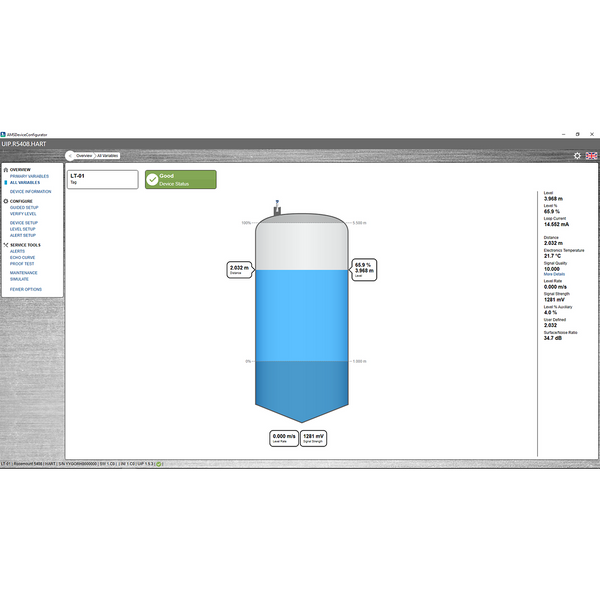Click the Service Tools wrench icon
The height and width of the screenshot is (600, 600).
click(5, 244)
